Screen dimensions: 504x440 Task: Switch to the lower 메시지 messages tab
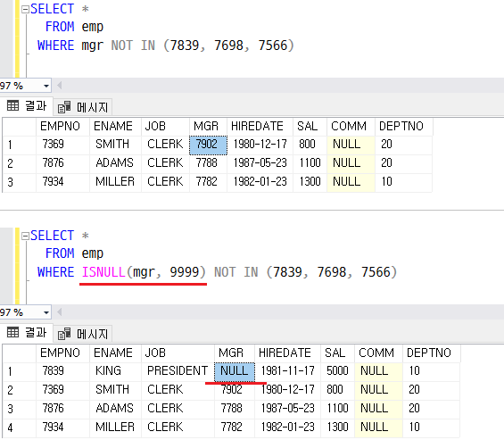click(x=83, y=334)
